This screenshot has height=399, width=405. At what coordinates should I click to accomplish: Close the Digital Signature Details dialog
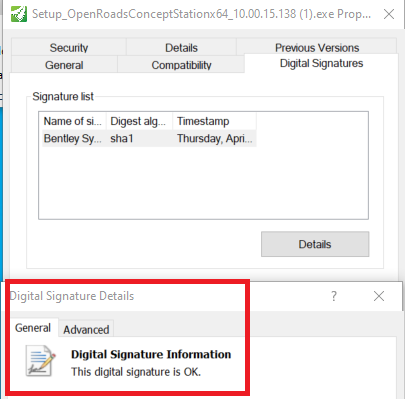(x=379, y=296)
